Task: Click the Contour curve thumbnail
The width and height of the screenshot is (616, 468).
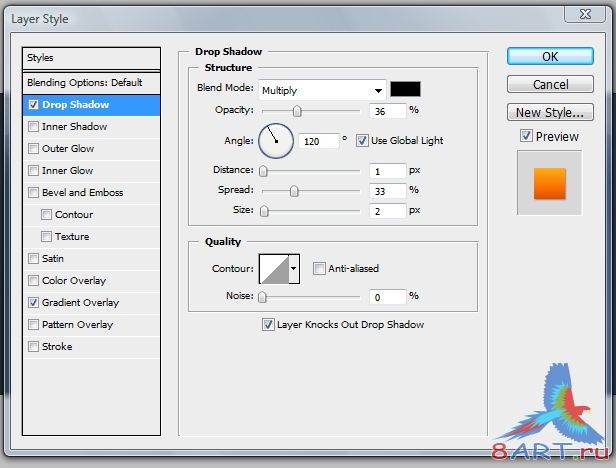Action: point(273,268)
